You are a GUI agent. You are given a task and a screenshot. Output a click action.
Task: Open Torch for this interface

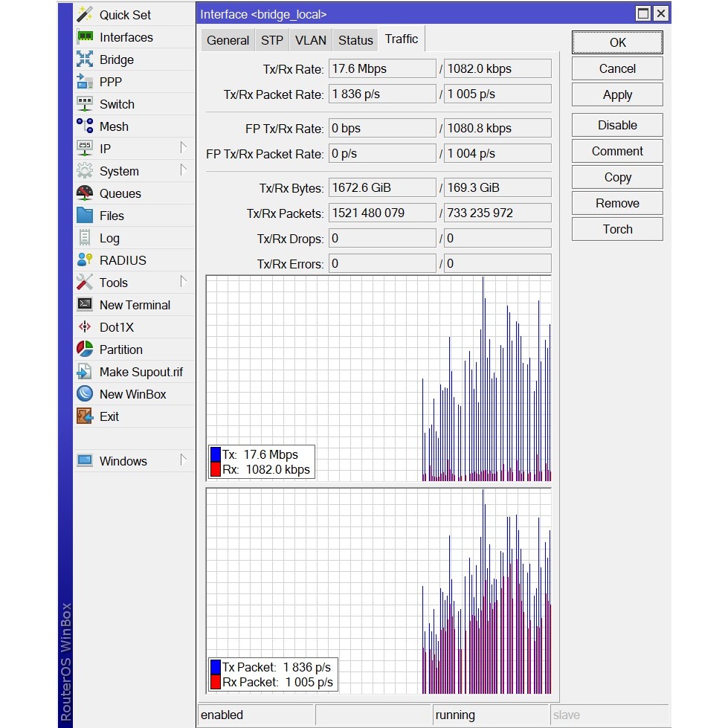617,229
